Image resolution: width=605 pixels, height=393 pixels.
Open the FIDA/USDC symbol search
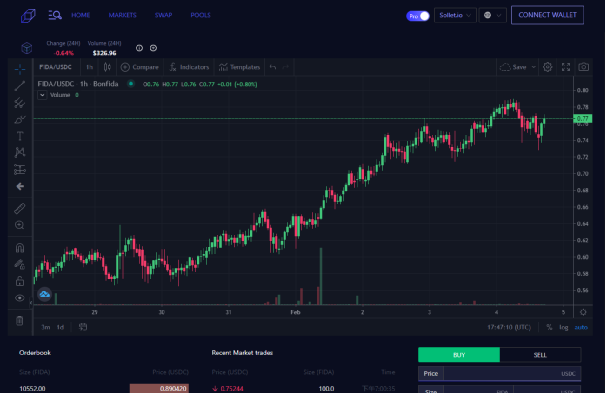[56, 67]
